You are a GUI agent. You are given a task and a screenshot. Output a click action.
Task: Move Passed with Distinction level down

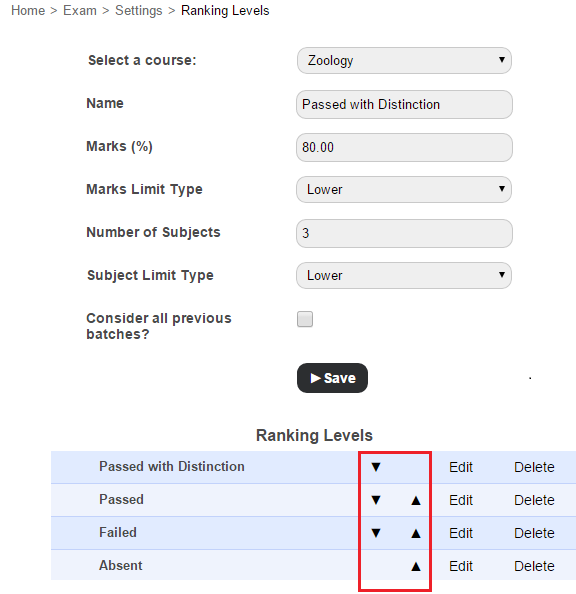pyautogui.click(x=376, y=467)
